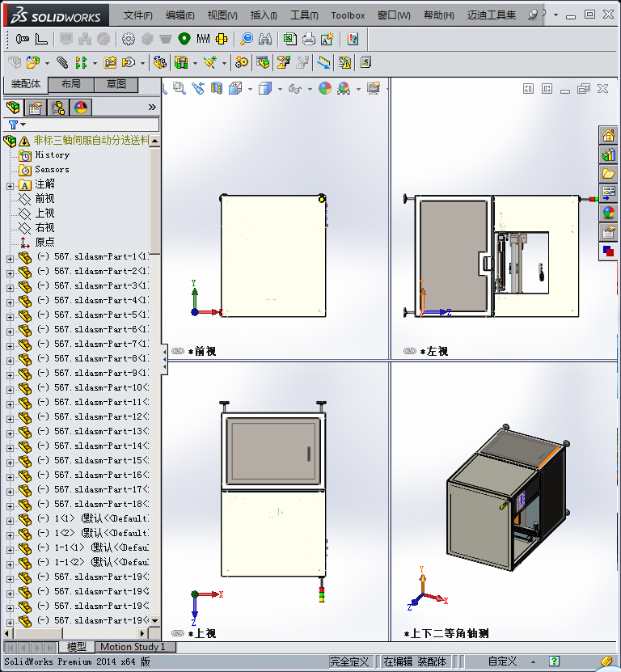Click the printer icon
Viewport: 621px width, 672px height.
tap(309, 39)
